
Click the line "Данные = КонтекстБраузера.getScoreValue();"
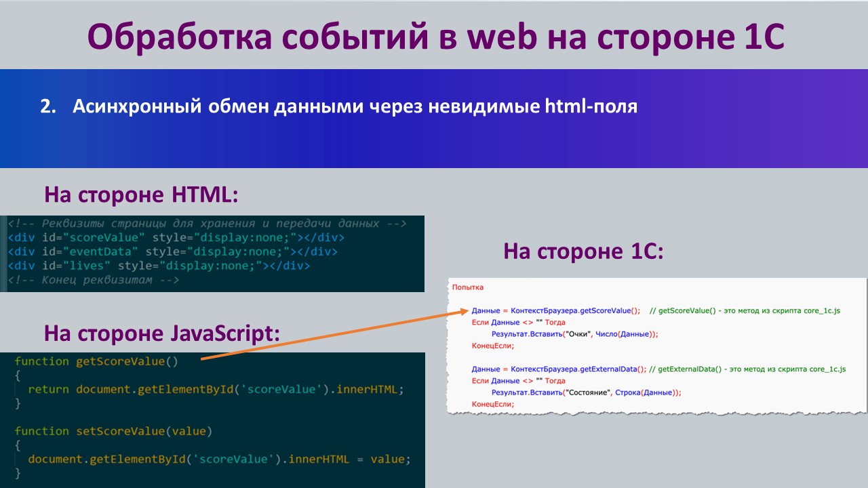(556, 310)
